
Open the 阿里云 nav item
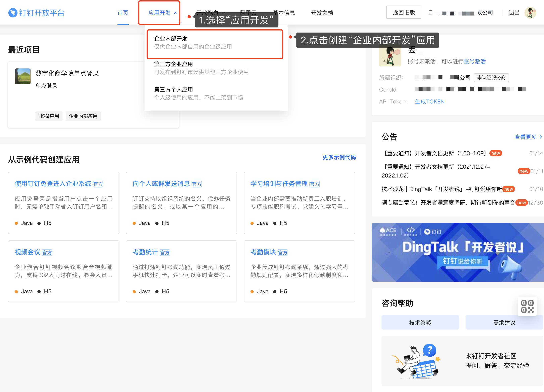click(x=248, y=13)
